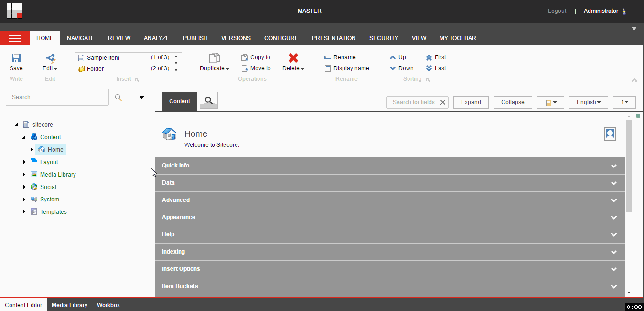Click the Duplicate pages icon
The image size is (644, 311).
(x=215, y=58)
